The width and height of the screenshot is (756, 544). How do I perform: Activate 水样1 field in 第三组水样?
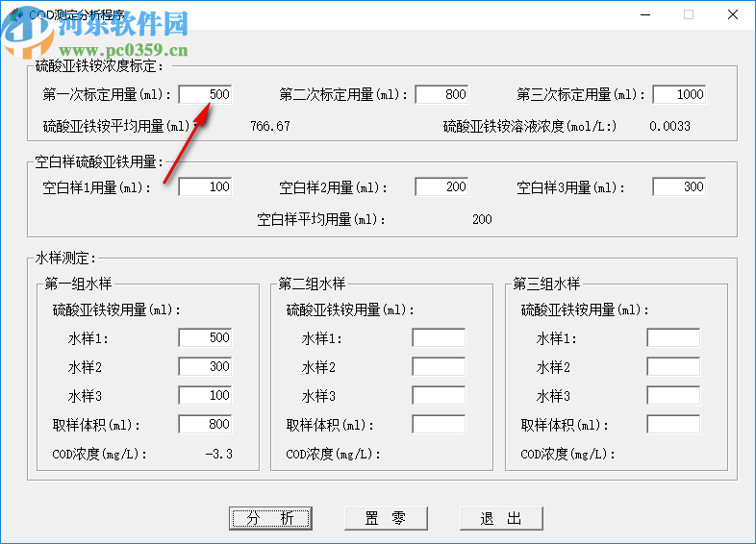pos(673,337)
